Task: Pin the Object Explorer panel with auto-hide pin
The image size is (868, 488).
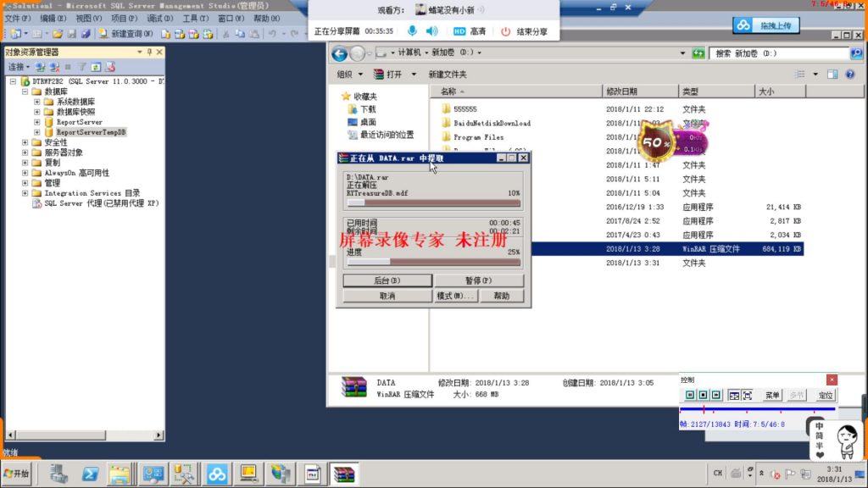Action: point(149,52)
